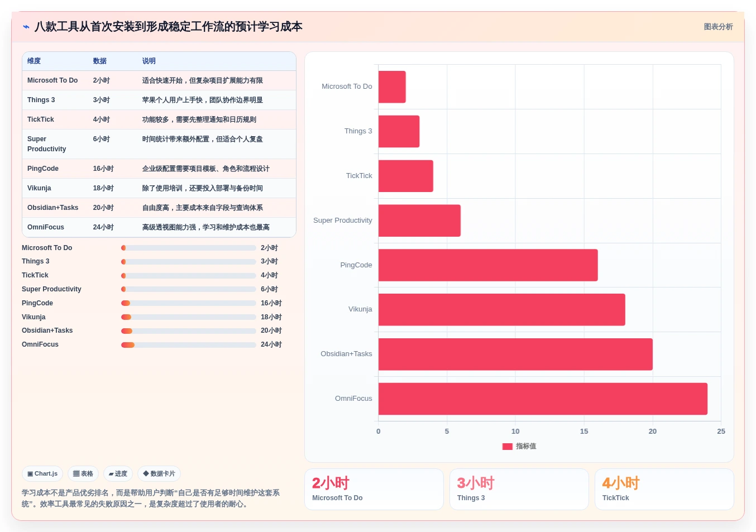
Task: Click the Things 3 progress bar
Action: [189, 261]
